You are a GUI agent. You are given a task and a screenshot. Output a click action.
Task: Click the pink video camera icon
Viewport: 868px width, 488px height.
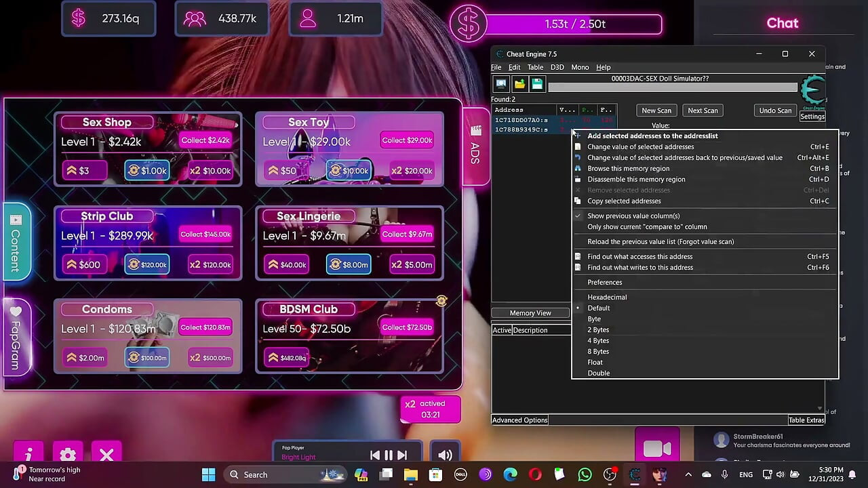657,449
